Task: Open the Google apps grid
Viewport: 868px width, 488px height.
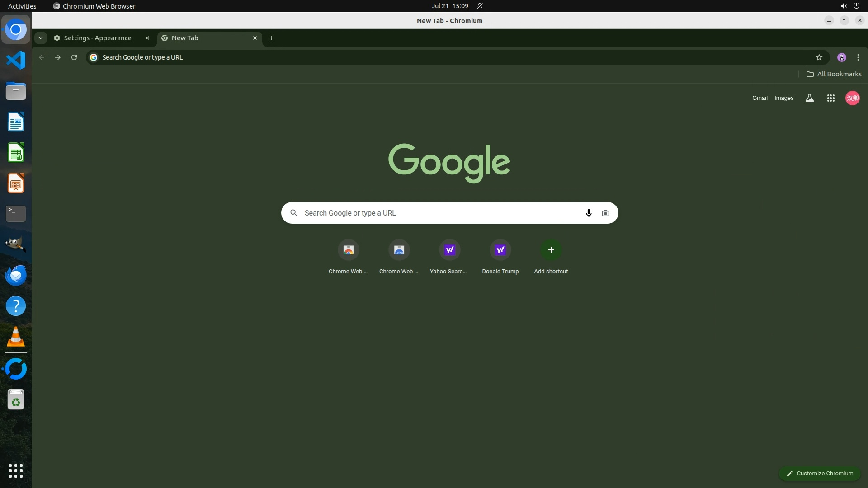Action: [830, 98]
